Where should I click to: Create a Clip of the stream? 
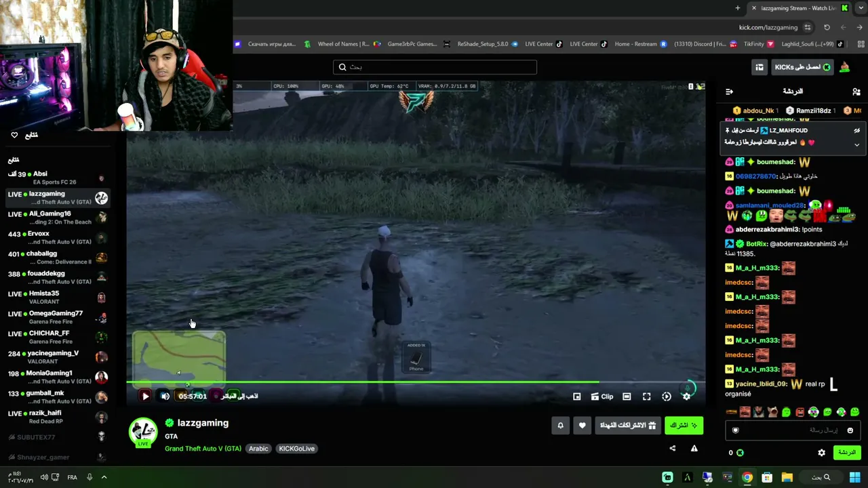602,396
